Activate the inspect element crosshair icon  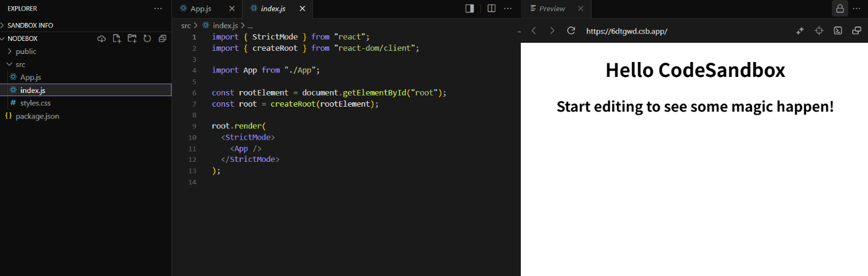click(819, 30)
